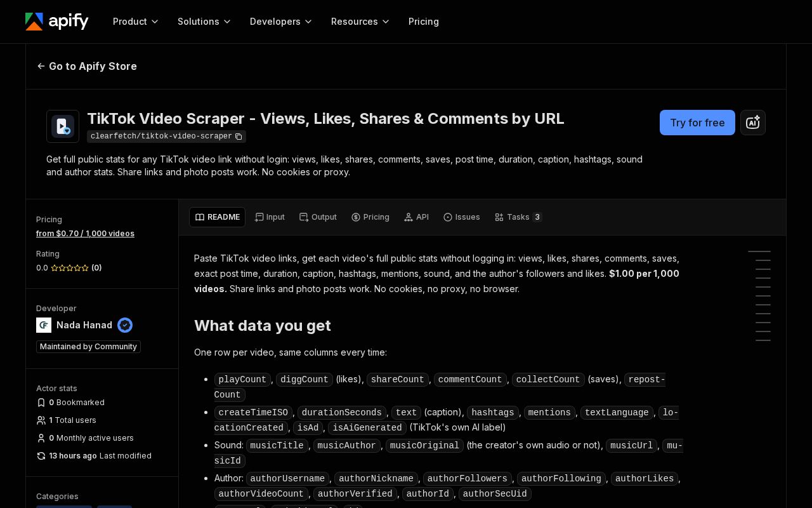Switch to the API tab
The width and height of the screenshot is (812, 508).
click(x=416, y=217)
